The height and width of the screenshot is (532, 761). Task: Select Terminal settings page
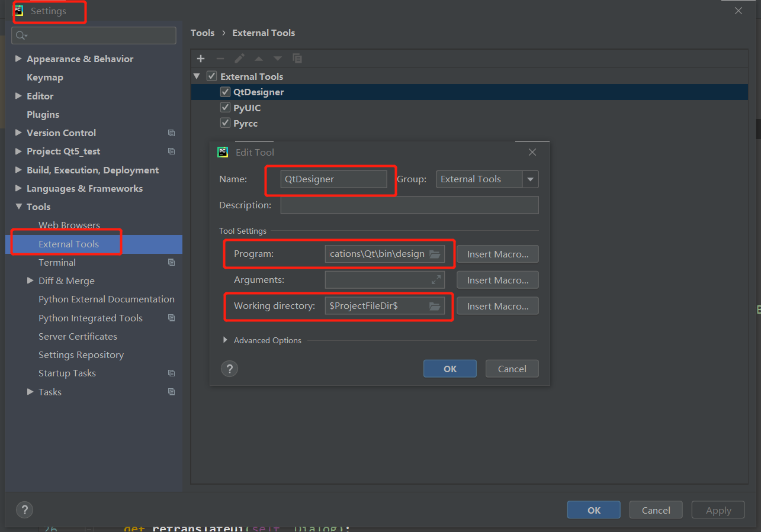(57, 262)
